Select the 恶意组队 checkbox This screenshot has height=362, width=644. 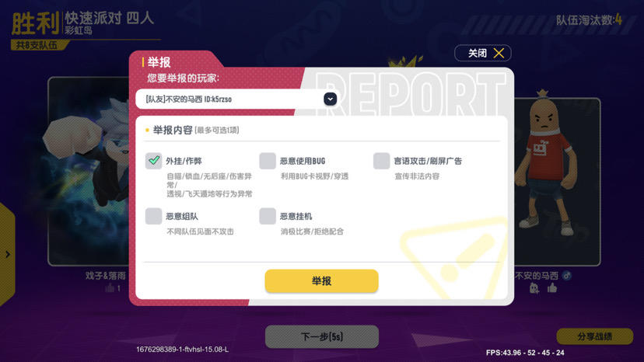click(153, 216)
